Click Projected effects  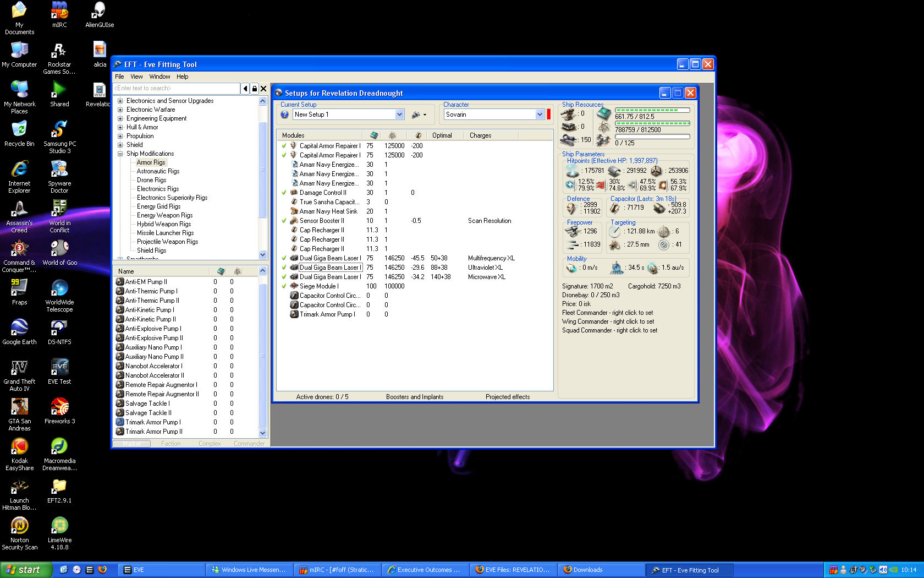[508, 397]
